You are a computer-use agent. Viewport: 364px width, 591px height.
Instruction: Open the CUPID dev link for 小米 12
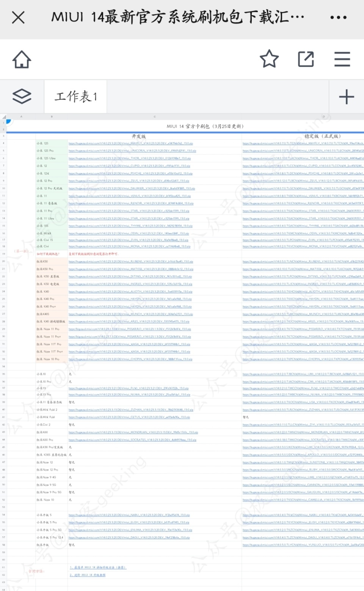[129, 166]
